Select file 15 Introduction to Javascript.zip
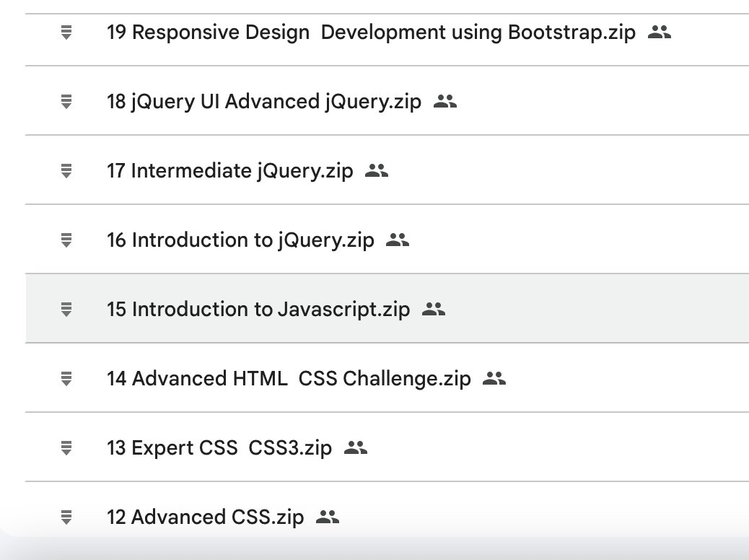 click(x=258, y=310)
